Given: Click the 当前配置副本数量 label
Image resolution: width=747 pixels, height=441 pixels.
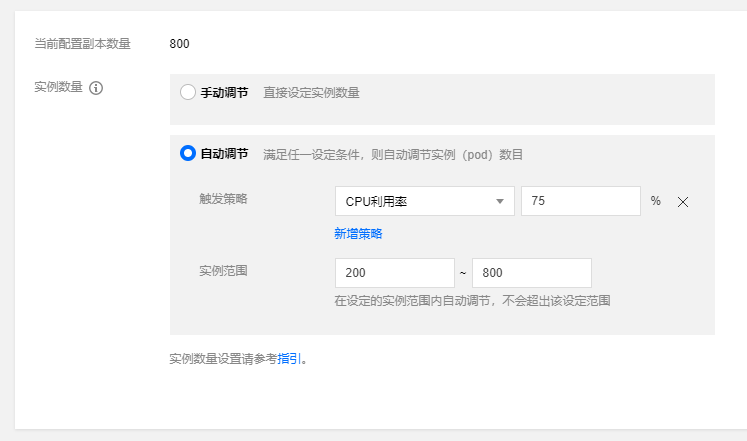Looking at the screenshot, I should tap(83, 44).
